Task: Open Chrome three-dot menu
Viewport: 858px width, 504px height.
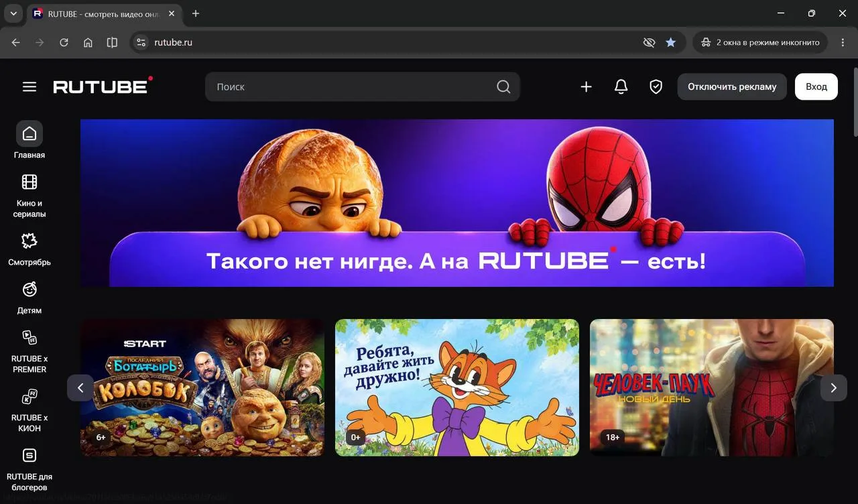Action: (843, 42)
